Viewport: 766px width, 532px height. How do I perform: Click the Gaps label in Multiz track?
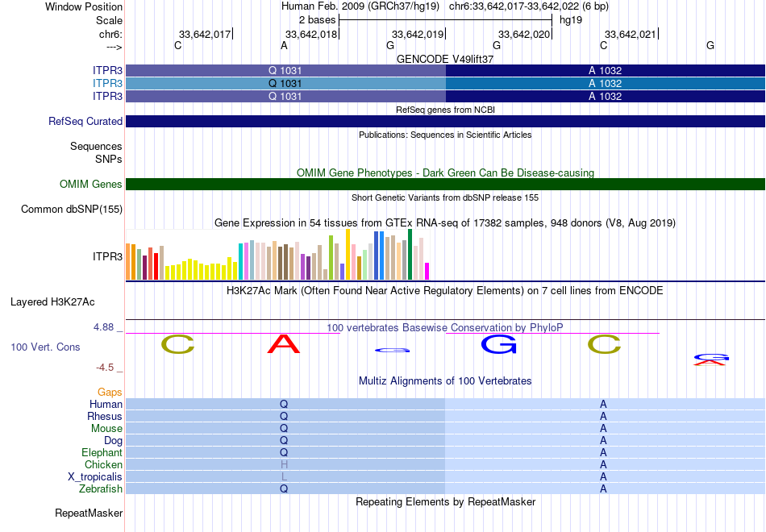(x=110, y=393)
